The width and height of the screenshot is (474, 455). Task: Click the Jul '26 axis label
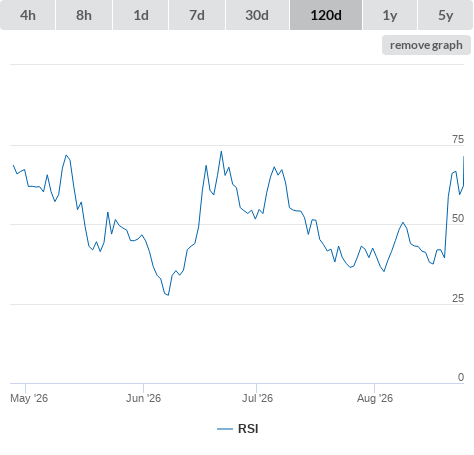pyautogui.click(x=257, y=398)
